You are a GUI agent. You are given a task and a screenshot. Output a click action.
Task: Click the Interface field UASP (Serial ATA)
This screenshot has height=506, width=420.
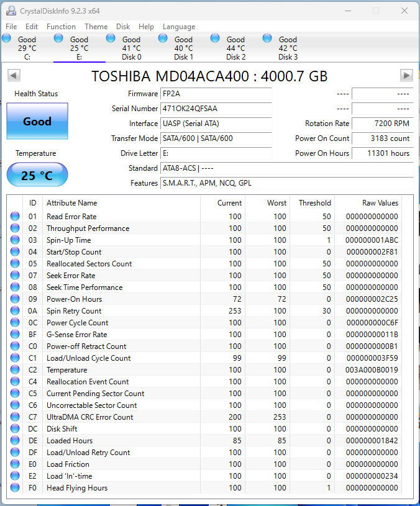pyautogui.click(x=216, y=124)
